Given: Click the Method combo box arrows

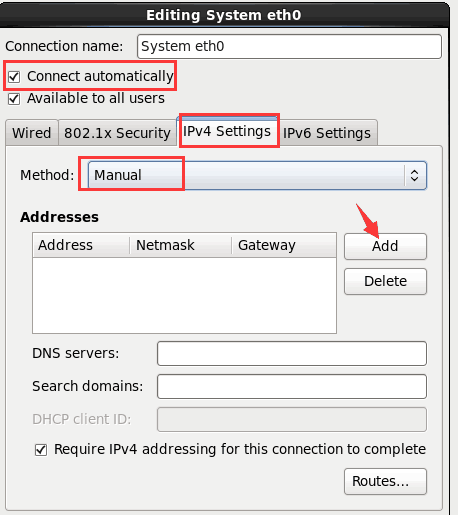Looking at the screenshot, I should [x=414, y=175].
